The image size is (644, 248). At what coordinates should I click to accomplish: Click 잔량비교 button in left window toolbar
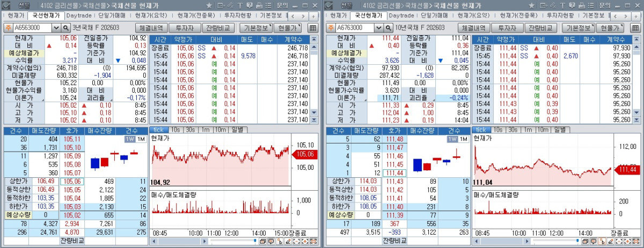[x=219, y=28]
